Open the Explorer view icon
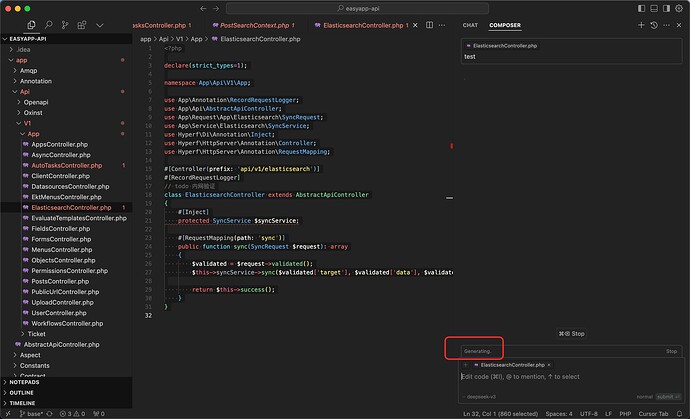 point(31,25)
